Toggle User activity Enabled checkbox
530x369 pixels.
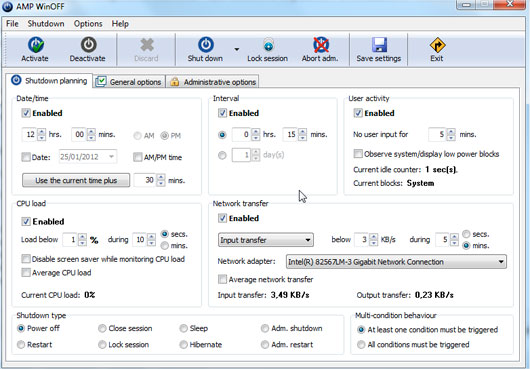[358, 113]
